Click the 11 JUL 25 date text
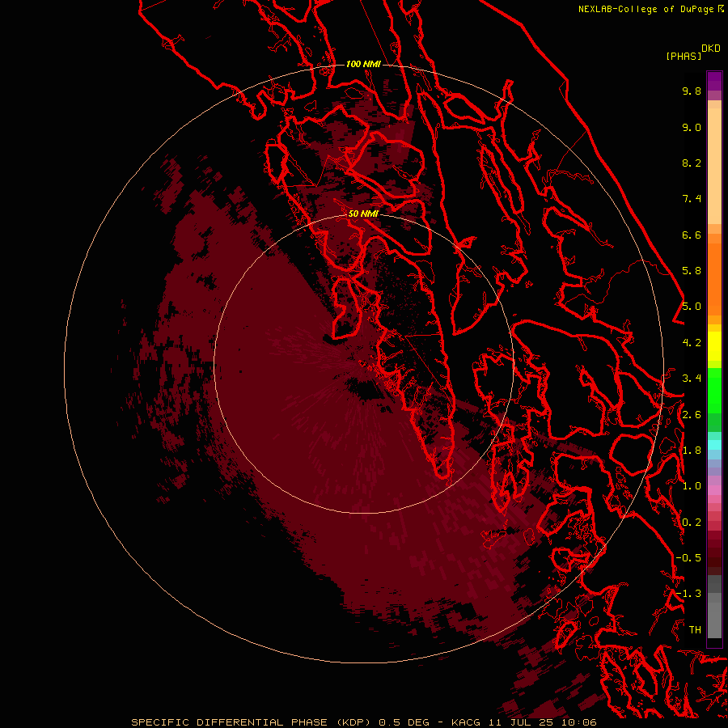 click(519, 722)
